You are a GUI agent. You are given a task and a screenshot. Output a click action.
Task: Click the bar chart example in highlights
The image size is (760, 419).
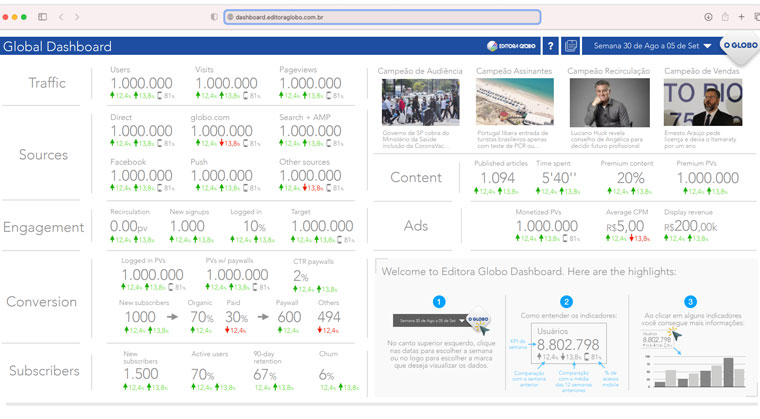click(x=696, y=371)
